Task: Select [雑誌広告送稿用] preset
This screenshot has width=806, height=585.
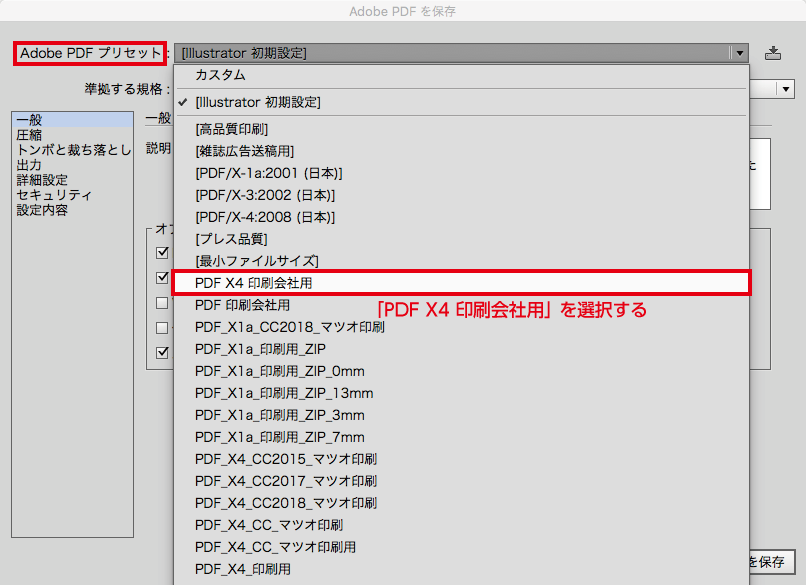Action: pyautogui.click(x=461, y=151)
